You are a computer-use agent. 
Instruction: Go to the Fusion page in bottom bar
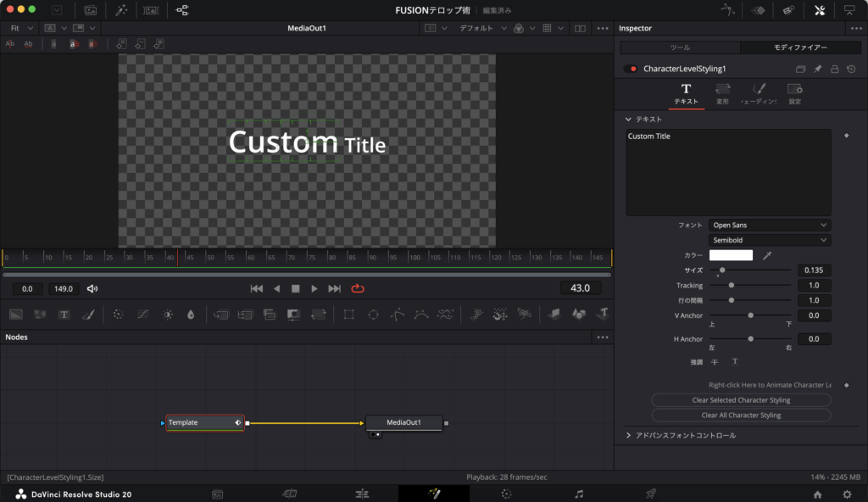tap(434, 494)
